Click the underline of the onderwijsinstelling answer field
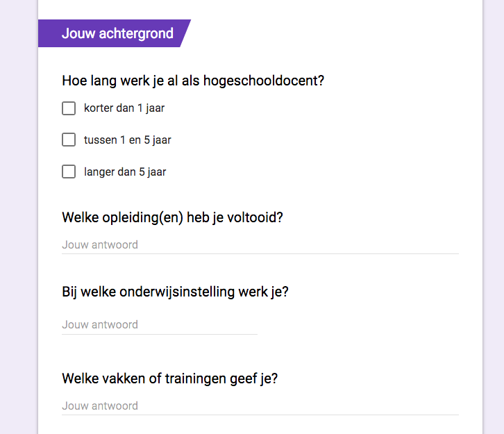504x434 pixels. (160, 334)
